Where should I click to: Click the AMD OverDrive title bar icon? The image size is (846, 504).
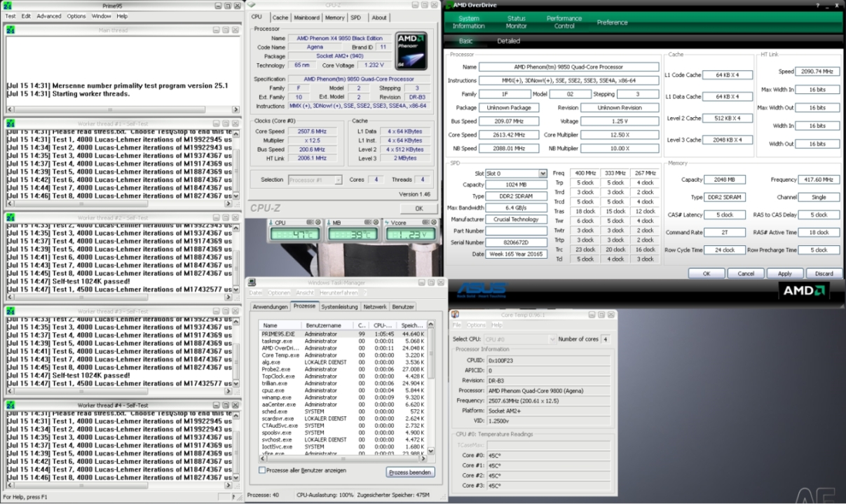(x=448, y=5)
